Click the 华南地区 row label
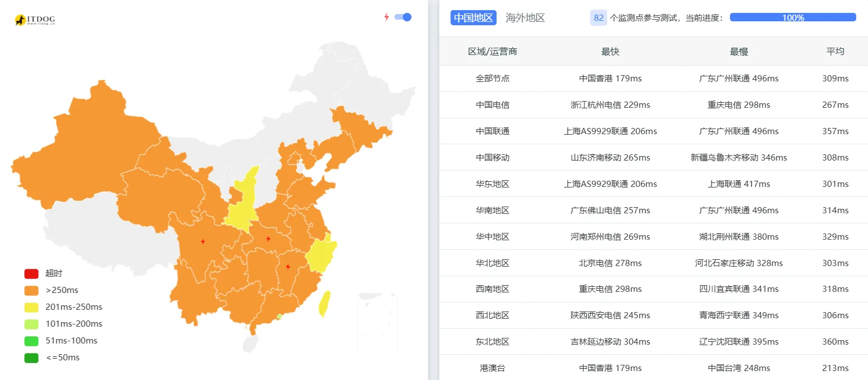 pos(493,210)
